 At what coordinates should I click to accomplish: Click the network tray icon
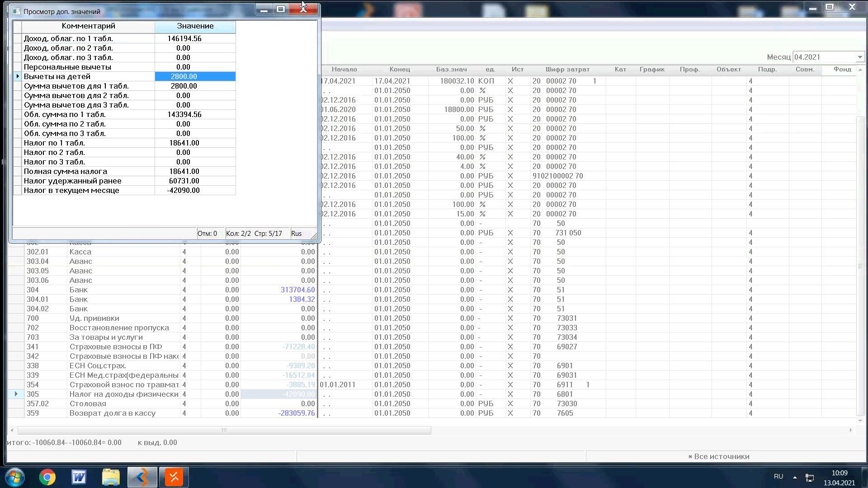coord(810,478)
